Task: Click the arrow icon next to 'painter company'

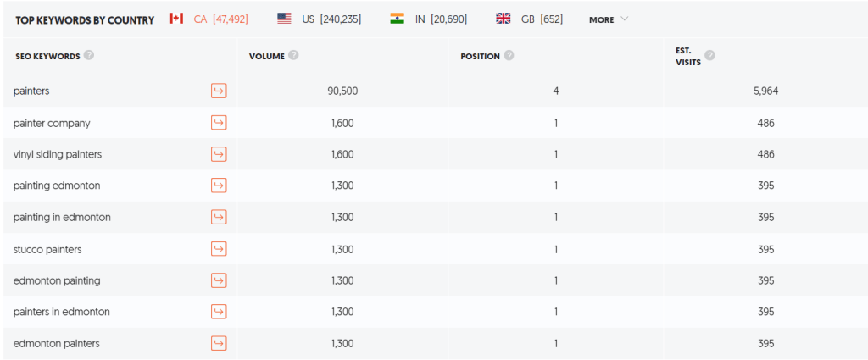Action: [219, 123]
